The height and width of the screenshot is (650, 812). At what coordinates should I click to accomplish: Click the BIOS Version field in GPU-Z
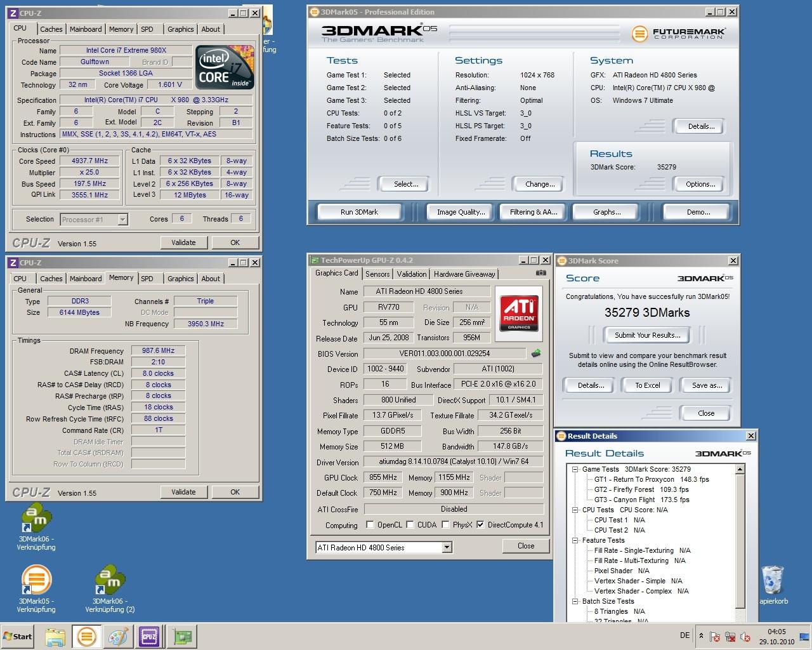coord(445,354)
